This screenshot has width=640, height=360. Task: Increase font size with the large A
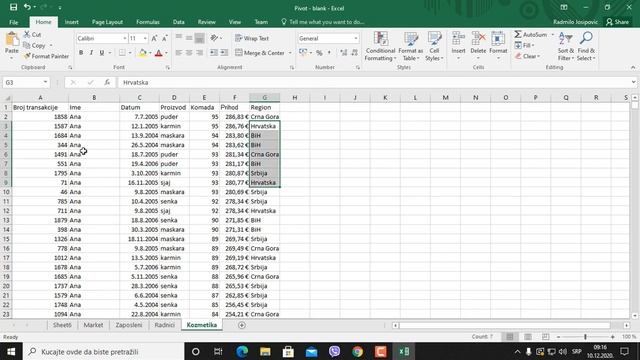click(x=154, y=38)
